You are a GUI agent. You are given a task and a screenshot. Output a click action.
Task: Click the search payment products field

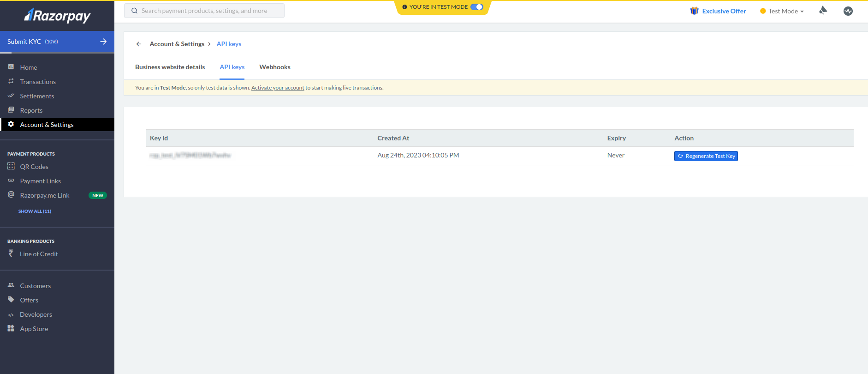tap(204, 11)
